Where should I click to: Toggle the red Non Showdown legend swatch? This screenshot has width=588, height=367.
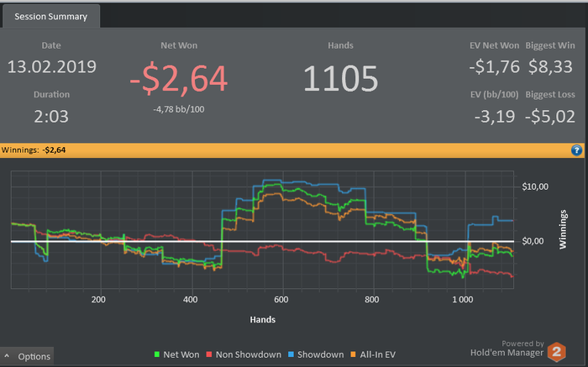click(x=209, y=354)
